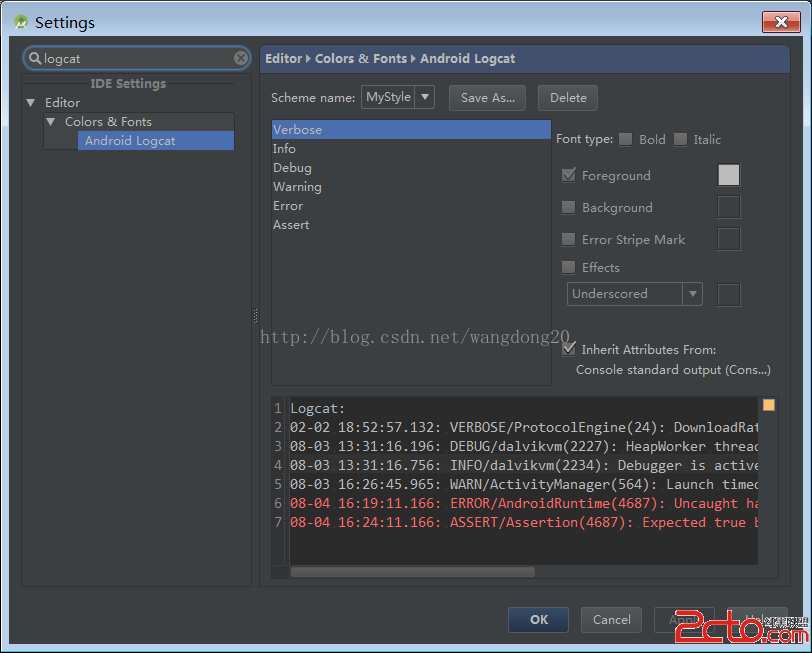Enable the Effects checkbox
812x653 pixels.
tap(569, 267)
